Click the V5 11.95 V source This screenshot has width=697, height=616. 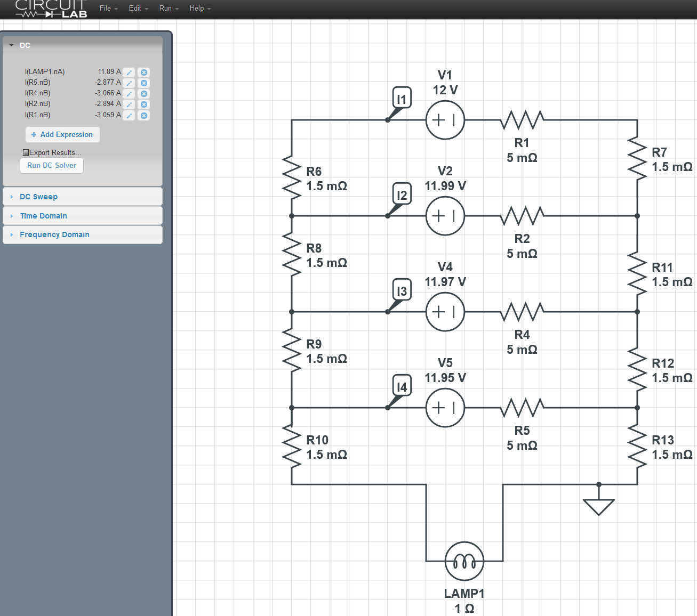point(445,408)
